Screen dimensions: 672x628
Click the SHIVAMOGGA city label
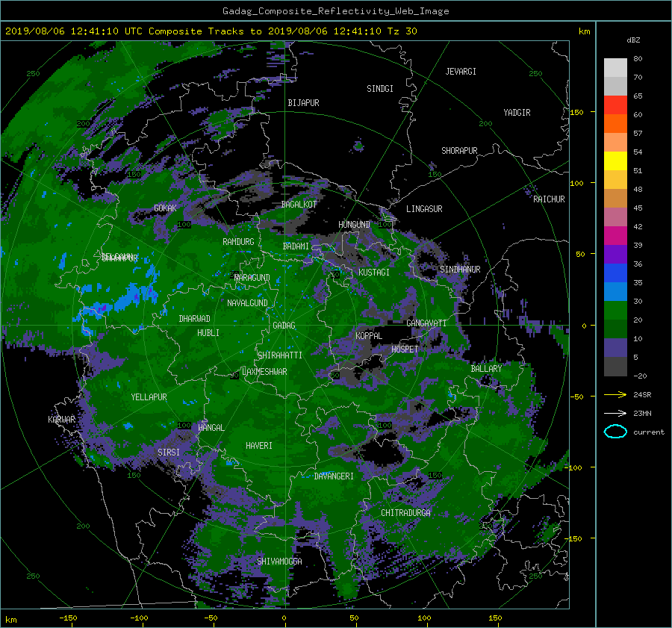(279, 562)
